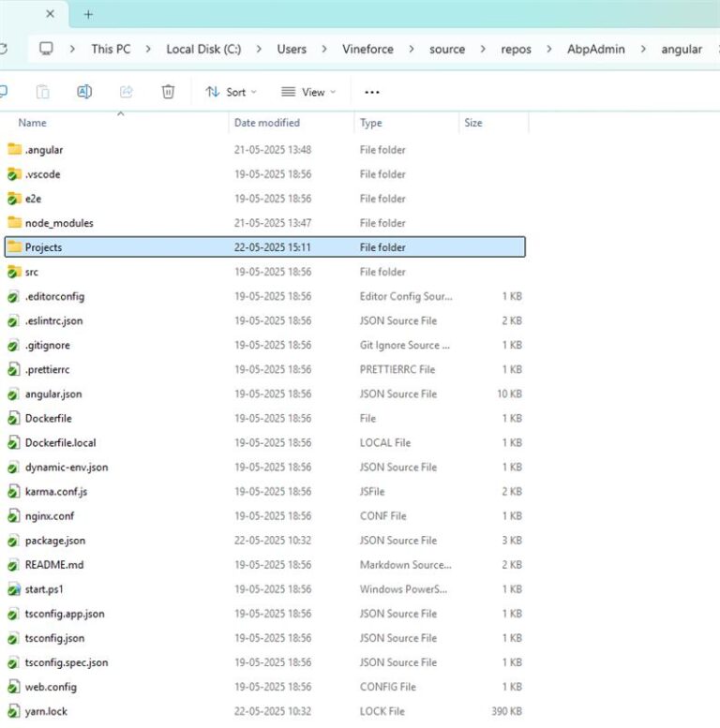720x728 pixels.
Task: Click the Paste clipboard icon
Action: click(x=43, y=92)
